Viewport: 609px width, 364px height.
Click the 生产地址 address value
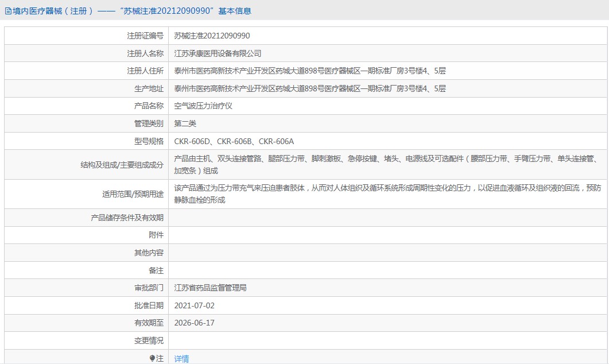[310, 88]
